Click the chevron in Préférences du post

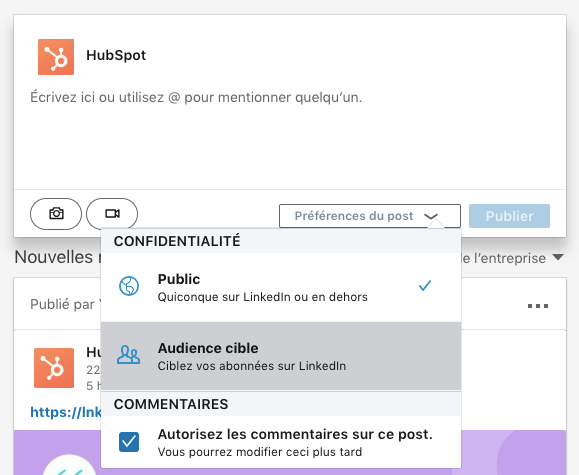[x=431, y=216]
